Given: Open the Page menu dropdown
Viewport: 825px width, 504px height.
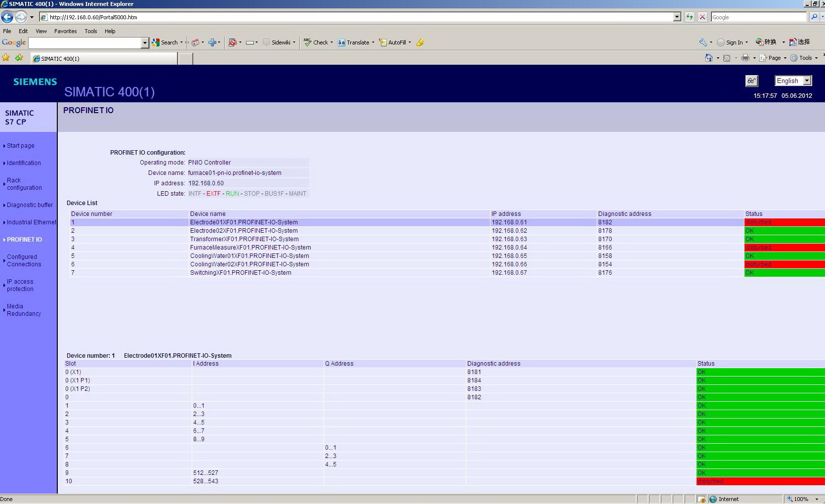Looking at the screenshot, I should tap(785, 58).
